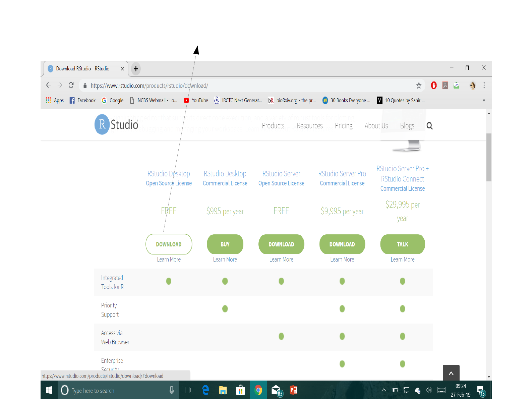Viewport: 532px width, 399px height.
Task: Click the Cortana search box
Action: pyautogui.click(x=118, y=390)
